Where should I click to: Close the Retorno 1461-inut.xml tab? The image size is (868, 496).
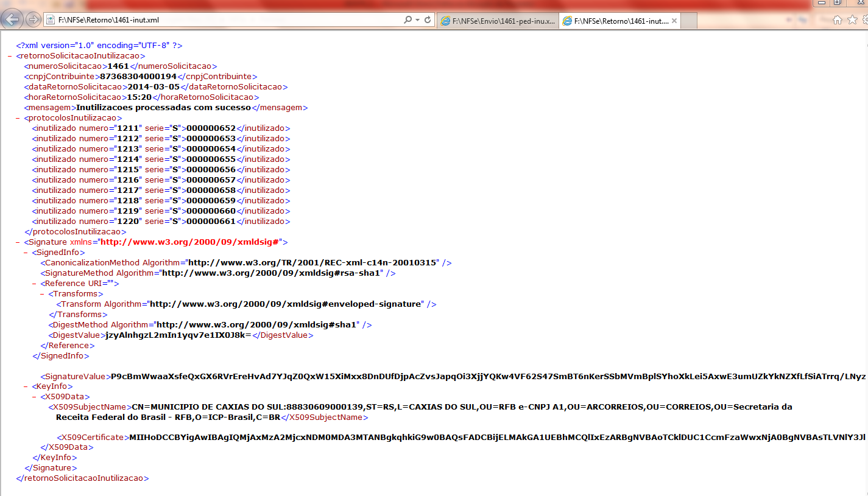674,21
